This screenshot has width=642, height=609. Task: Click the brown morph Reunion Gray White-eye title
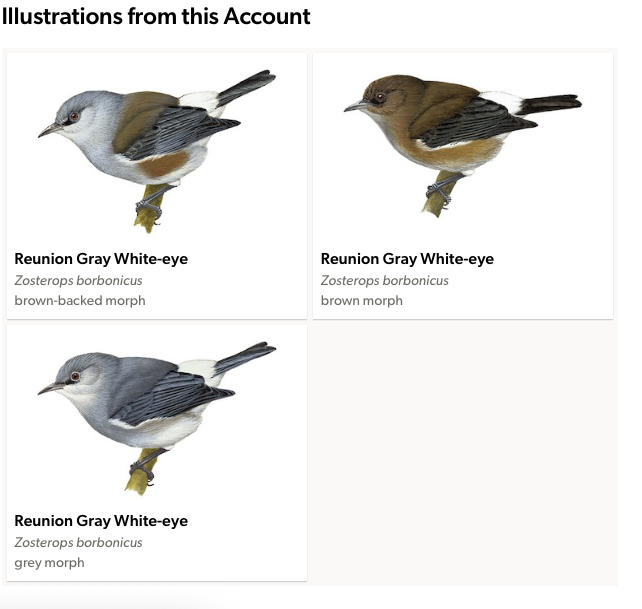(407, 259)
